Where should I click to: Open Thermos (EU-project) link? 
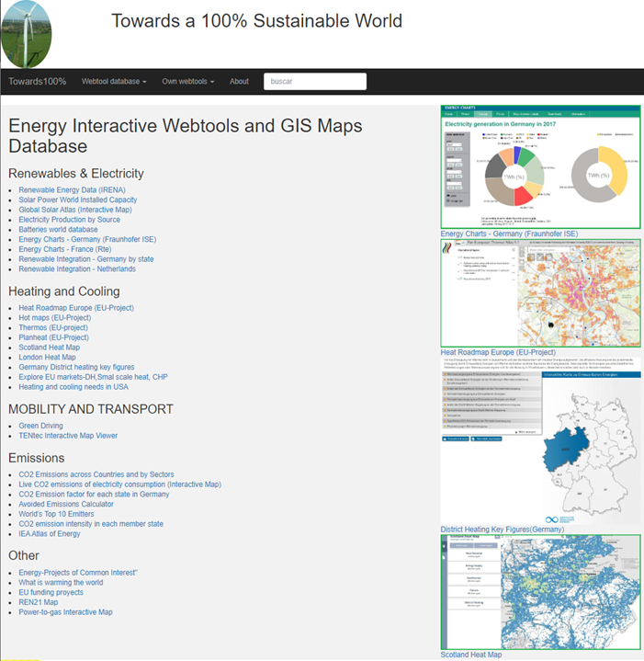click(53, 327)
